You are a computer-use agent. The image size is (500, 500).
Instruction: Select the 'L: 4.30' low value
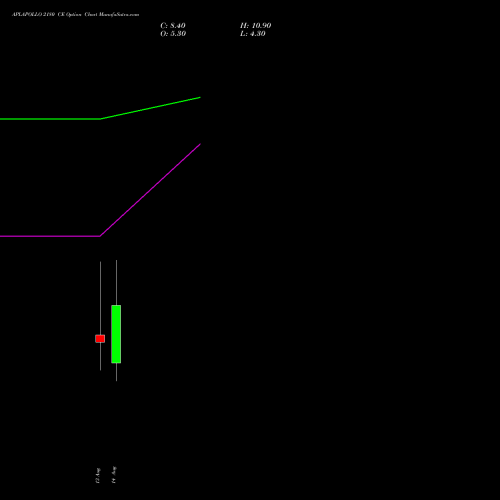(x=253, y=34)
